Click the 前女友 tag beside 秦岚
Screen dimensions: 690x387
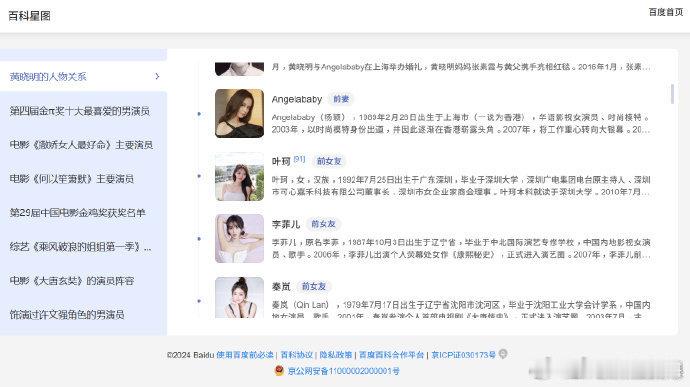(314, 286)
